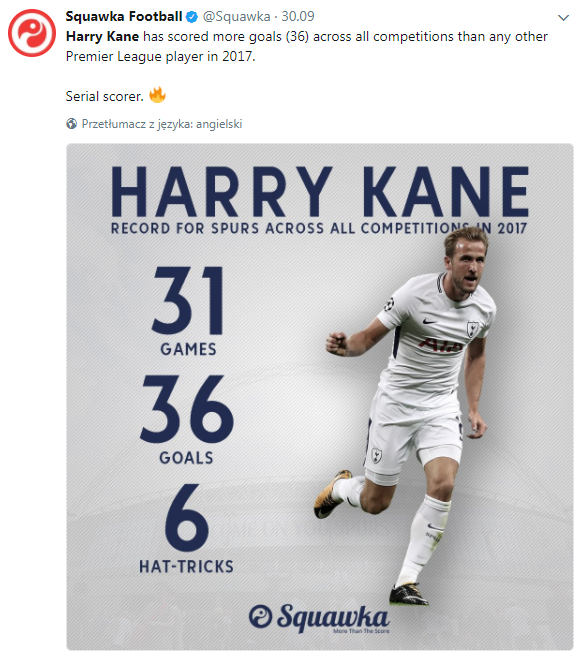Image resolution: width=582 pixels, height=656 pixels.
Task: Click the fire emoji after Serial scorer
Action: tap(157, 95)
